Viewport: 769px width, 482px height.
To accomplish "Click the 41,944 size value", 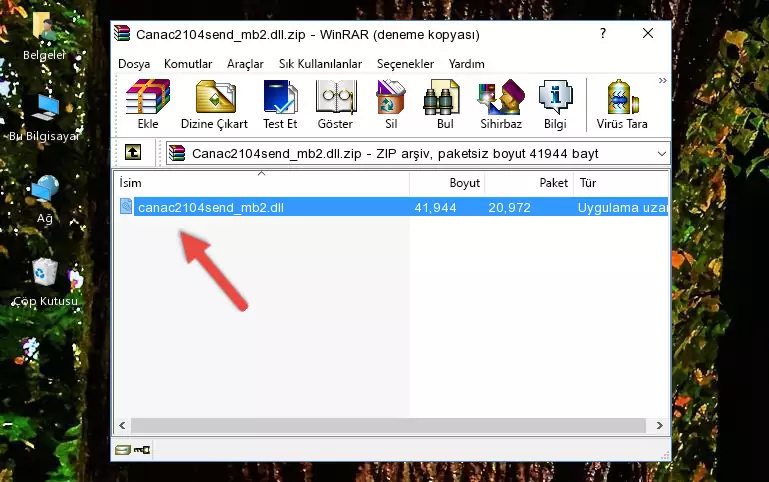I will point(435,207).
